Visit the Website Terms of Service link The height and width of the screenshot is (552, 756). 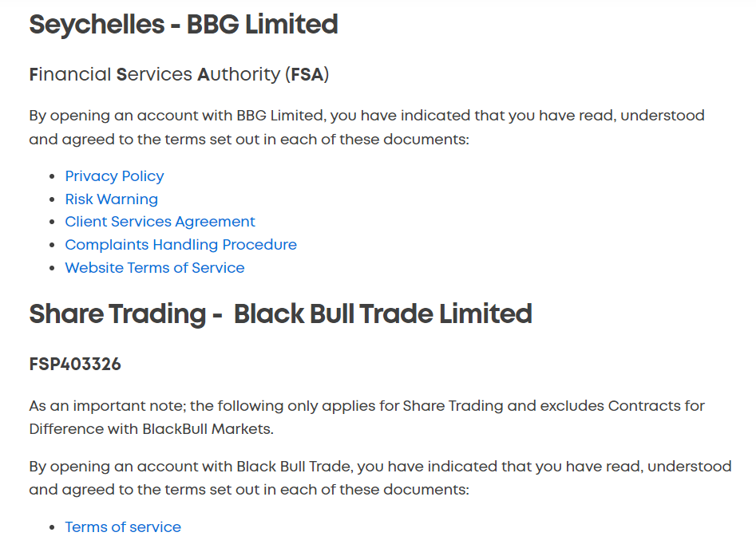click(x=155, y=268)
